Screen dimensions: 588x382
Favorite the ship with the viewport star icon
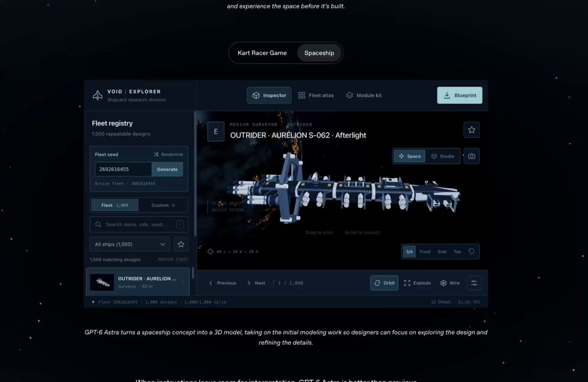471,130
